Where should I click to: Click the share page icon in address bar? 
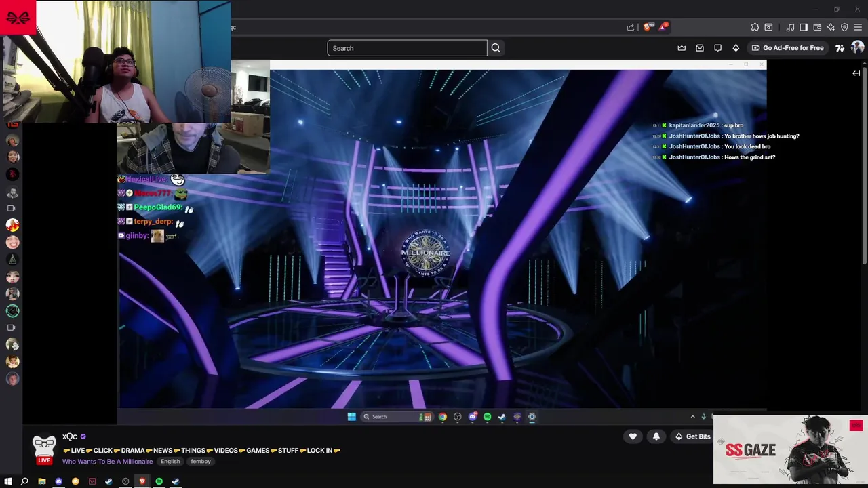630,27
